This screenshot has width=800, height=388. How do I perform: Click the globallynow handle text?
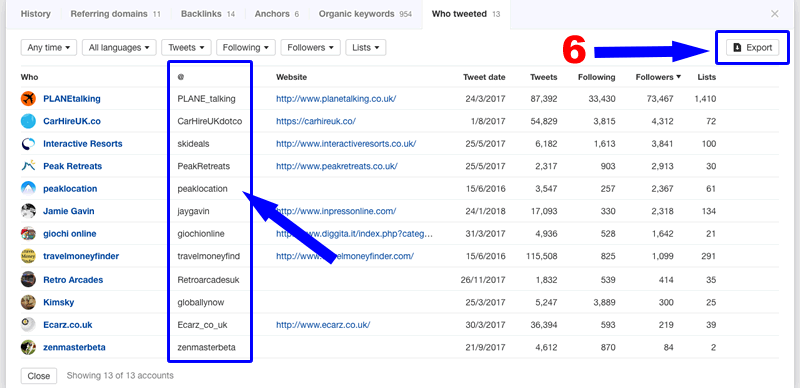201,302
